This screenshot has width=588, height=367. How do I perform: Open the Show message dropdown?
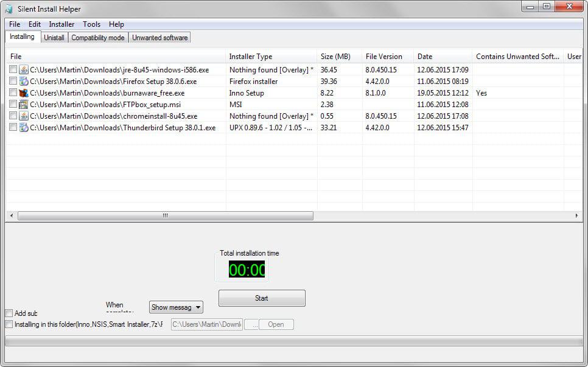tap(176, 307)
